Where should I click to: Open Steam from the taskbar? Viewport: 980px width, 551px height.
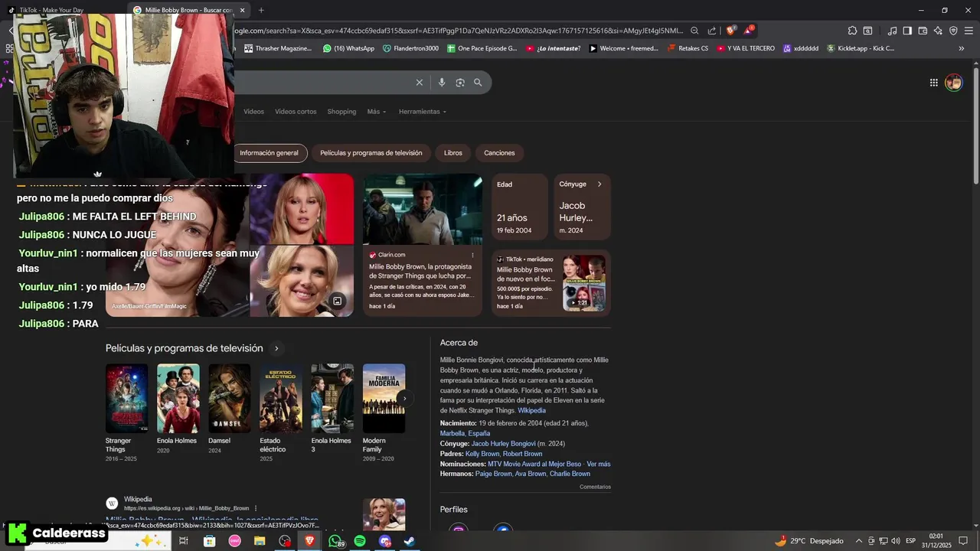tap(410, 541)
